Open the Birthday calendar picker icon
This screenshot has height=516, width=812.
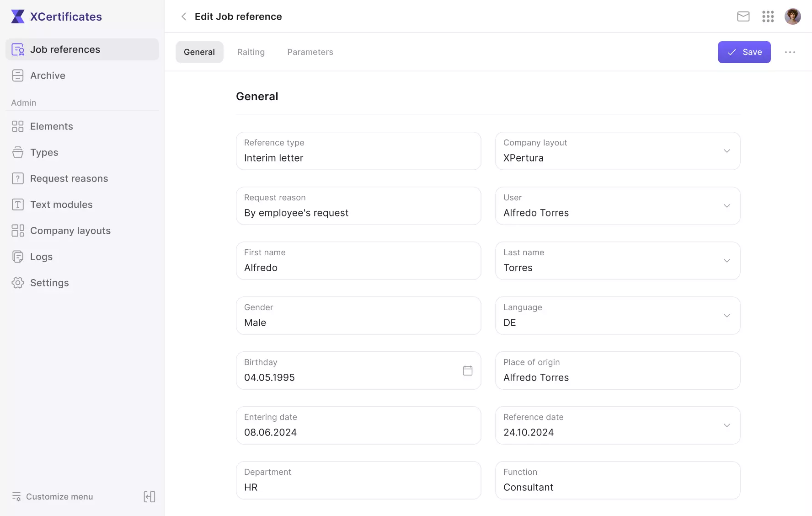click(x=468, y=371)
